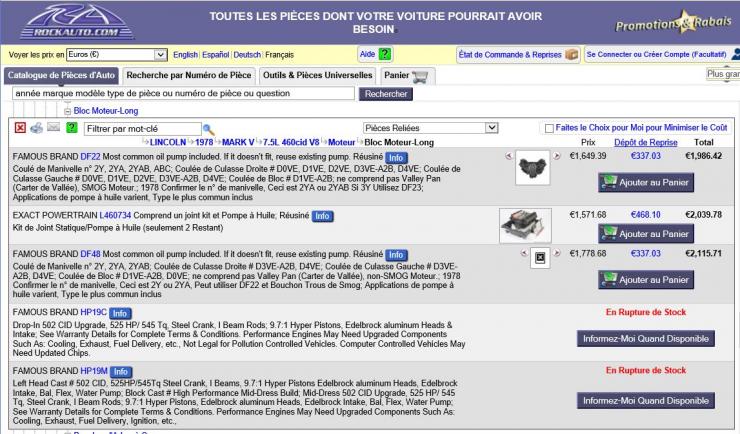The height and width of the screenshot is (434, 740).
Task: Click the €468.10 core deposit for L460734
Action: [646, 215]
